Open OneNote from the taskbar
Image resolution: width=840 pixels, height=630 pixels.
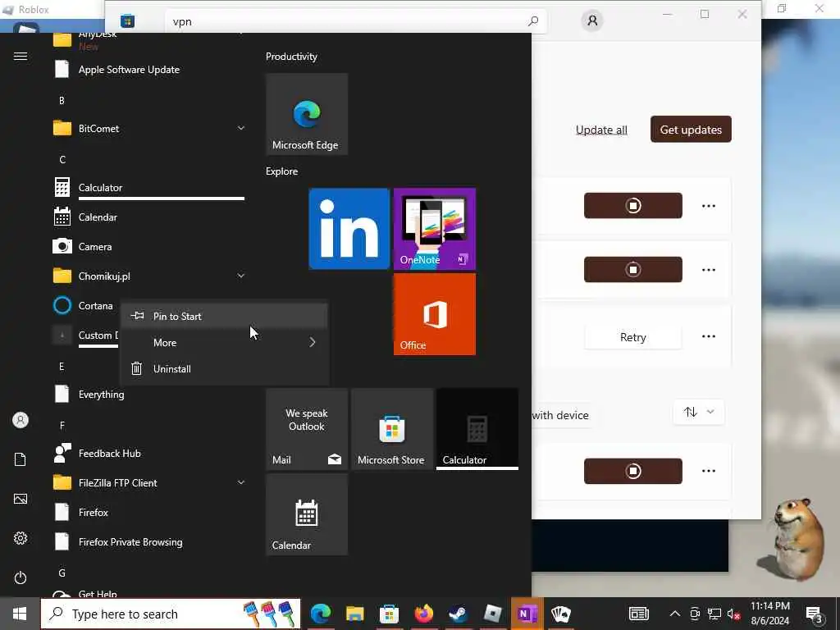(x=527, y=614)
